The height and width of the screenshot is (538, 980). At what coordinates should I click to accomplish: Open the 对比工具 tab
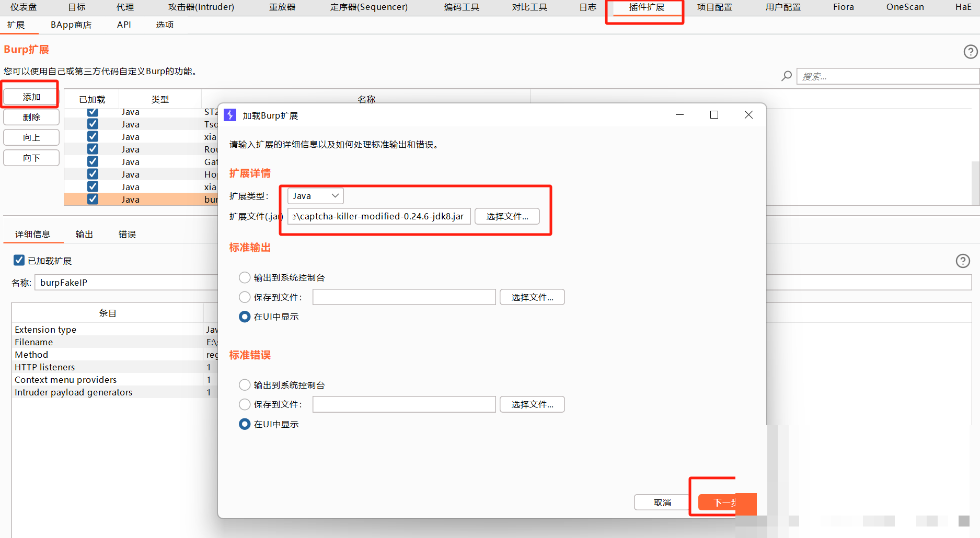529,7
